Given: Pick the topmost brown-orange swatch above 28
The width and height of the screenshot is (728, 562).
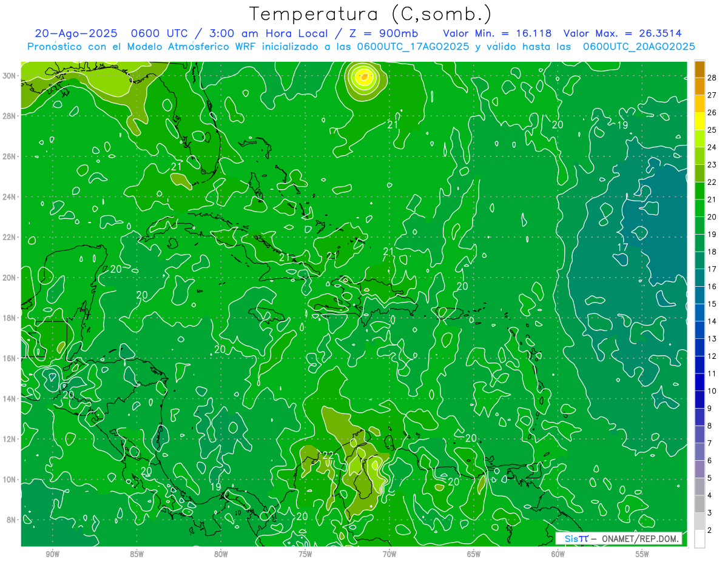Looking at the screenshot, I should (699, 69).
